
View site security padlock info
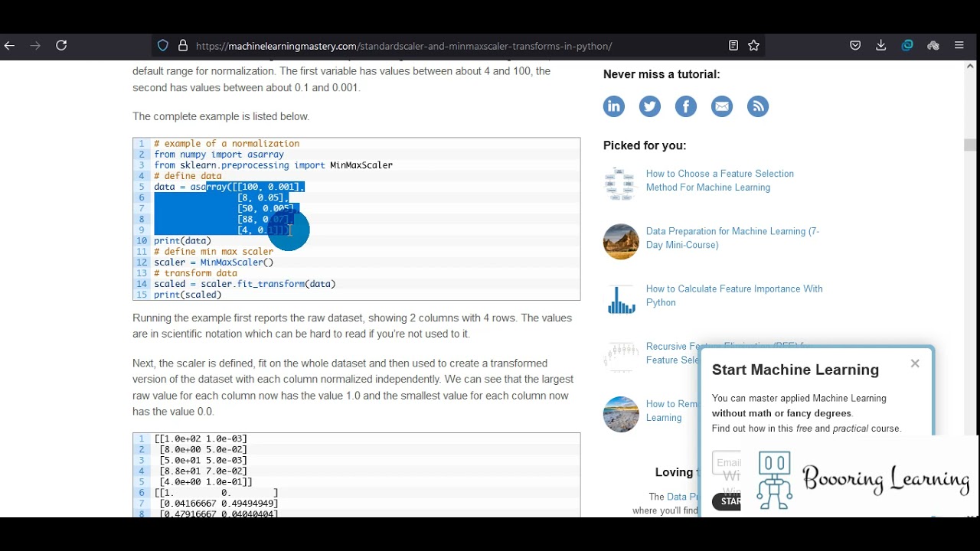pyautogui.click(x=183, y=46)
